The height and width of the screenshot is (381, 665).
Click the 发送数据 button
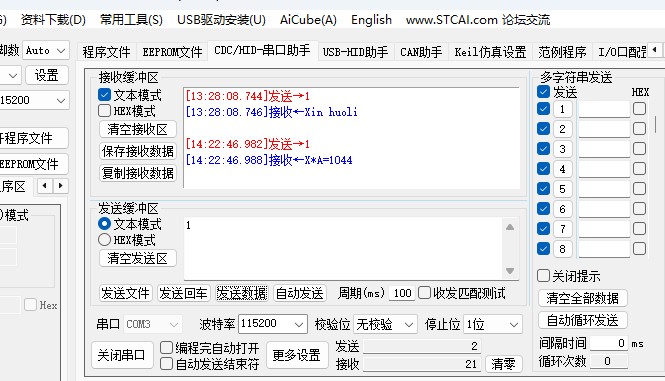241,293
